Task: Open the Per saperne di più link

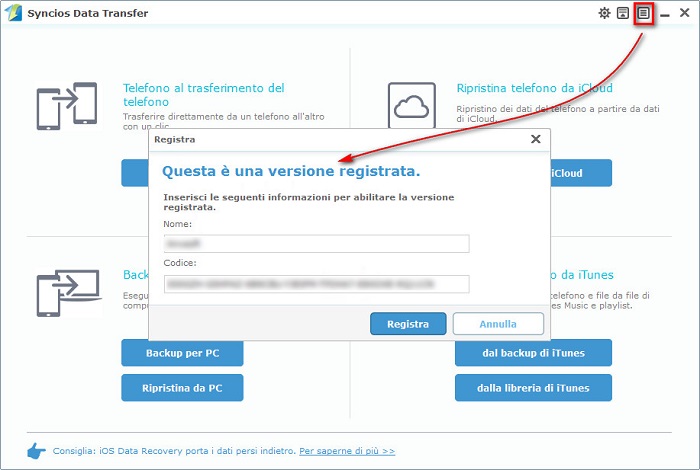Action: tap(347, 451)
